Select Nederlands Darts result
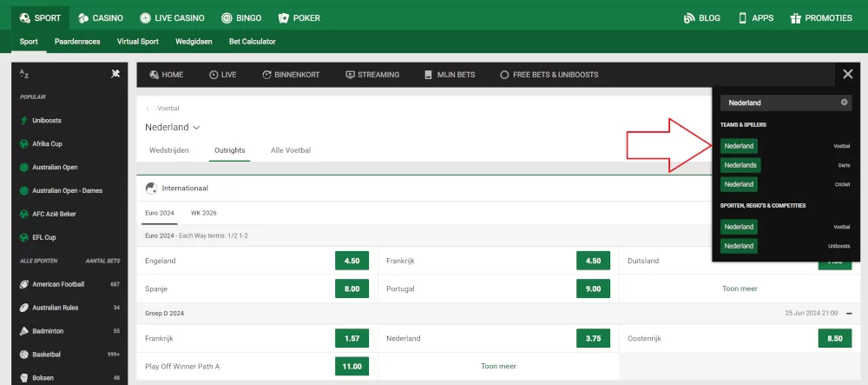 pyautogui.click(x=740, y=165)
